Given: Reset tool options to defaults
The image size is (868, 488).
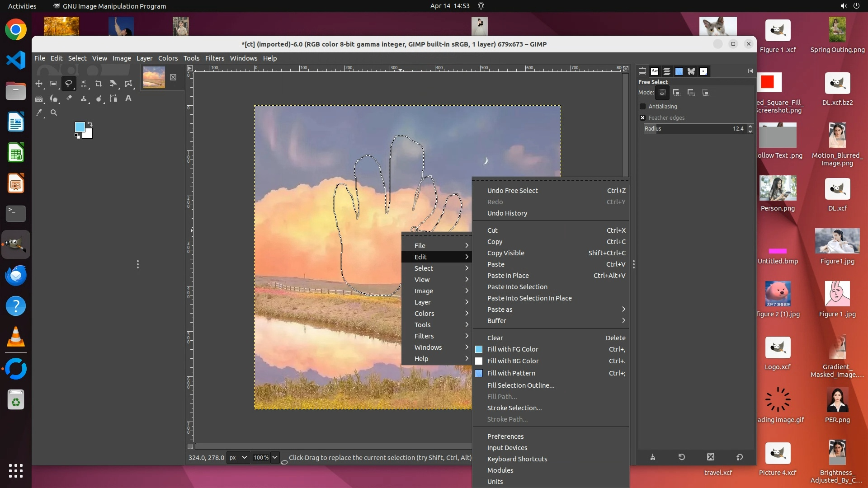Looking at the screenshot, I should pos(740,457).
